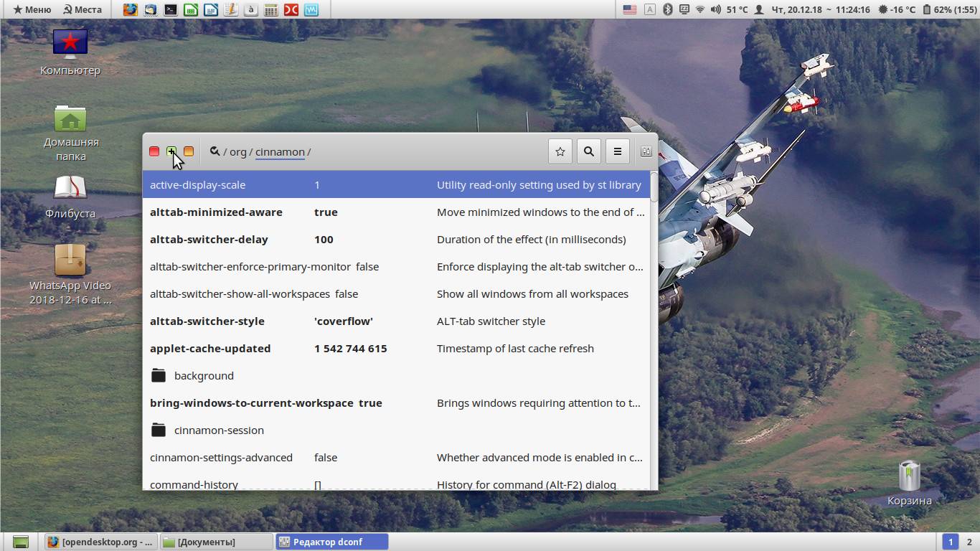Launch the character map 'à' icon

[250, 9]
